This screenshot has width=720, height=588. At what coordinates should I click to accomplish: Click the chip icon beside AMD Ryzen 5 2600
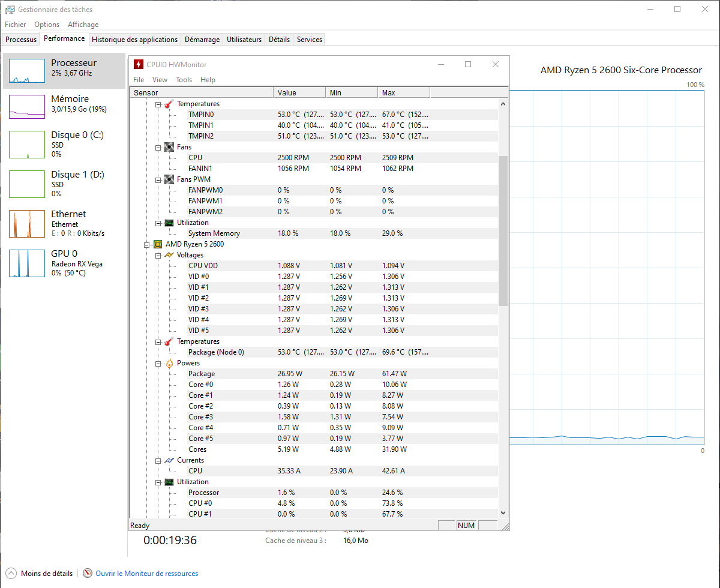158,244
